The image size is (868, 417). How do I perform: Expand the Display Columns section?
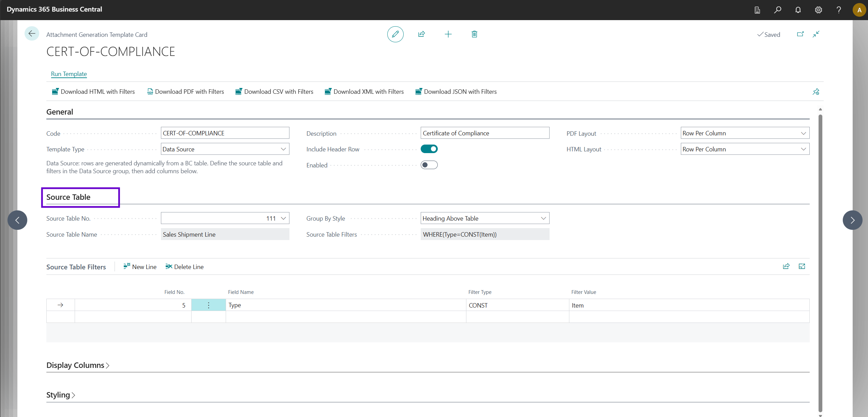point(78,365)
